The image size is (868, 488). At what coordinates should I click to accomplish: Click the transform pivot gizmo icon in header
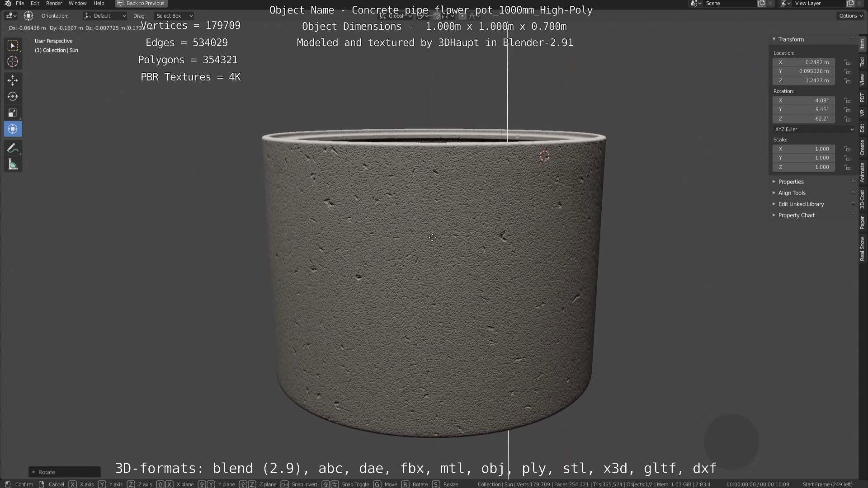(x=28, y=16)
